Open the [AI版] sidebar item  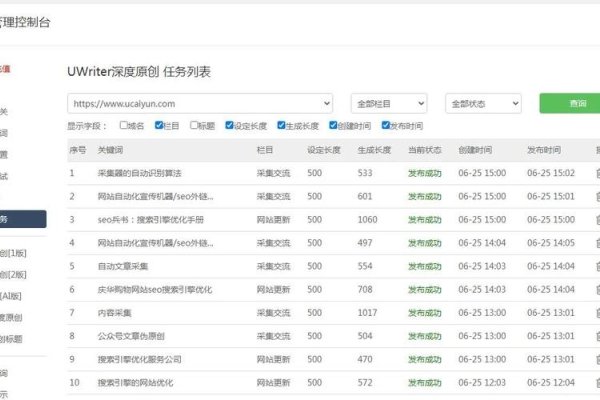(11, 296)
